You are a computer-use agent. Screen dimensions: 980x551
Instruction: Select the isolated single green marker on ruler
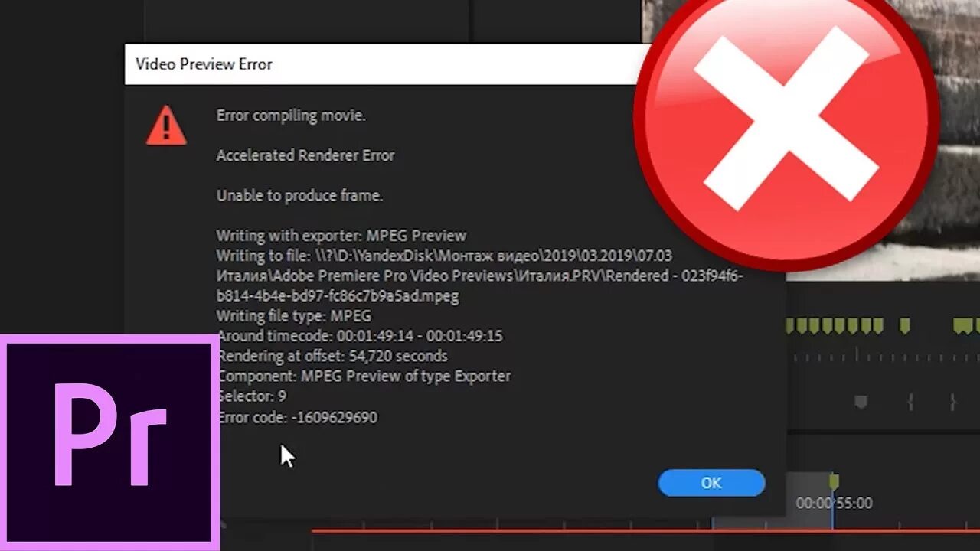tap(904, 326)
